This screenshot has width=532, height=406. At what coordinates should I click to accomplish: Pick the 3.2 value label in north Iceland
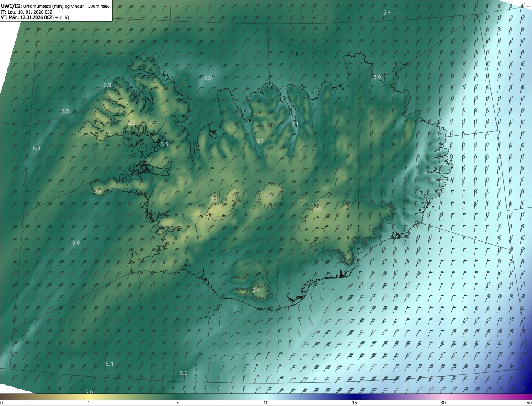pos(260,142)
